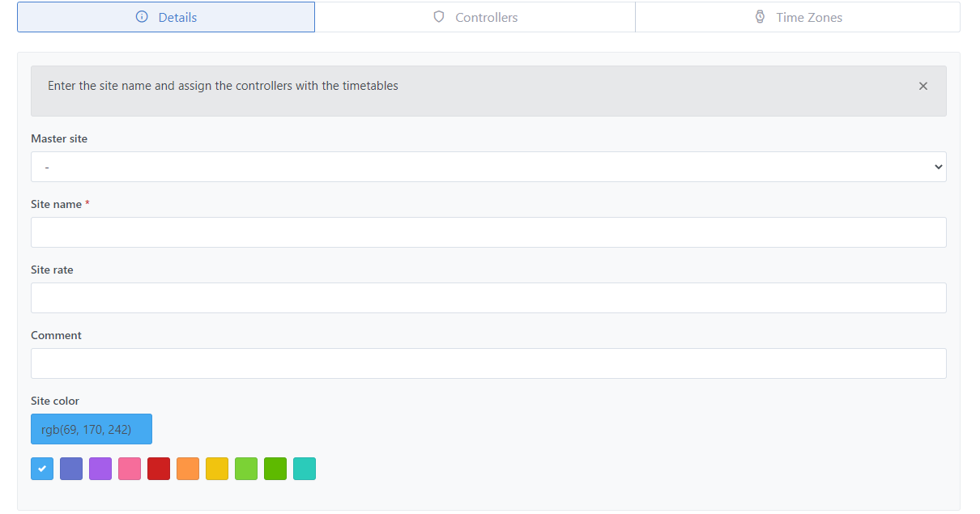Select the yellow color swatch
The image size is (980, 514).
[217, 469]
